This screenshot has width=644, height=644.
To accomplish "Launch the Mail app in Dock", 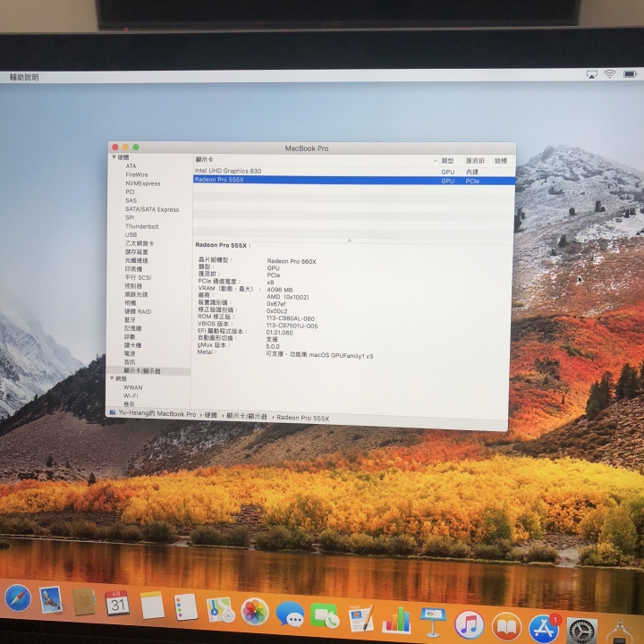I will (x=50, y=600).
